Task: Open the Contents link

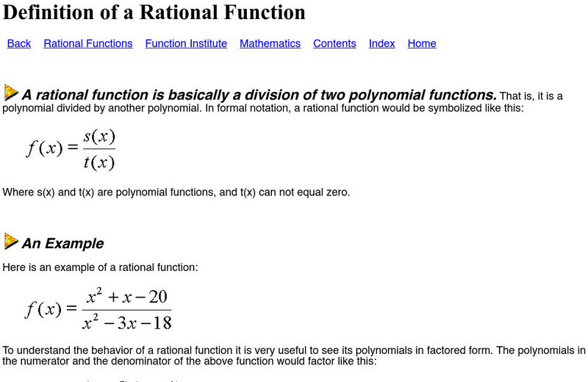Action: click(x=334, y=43)
